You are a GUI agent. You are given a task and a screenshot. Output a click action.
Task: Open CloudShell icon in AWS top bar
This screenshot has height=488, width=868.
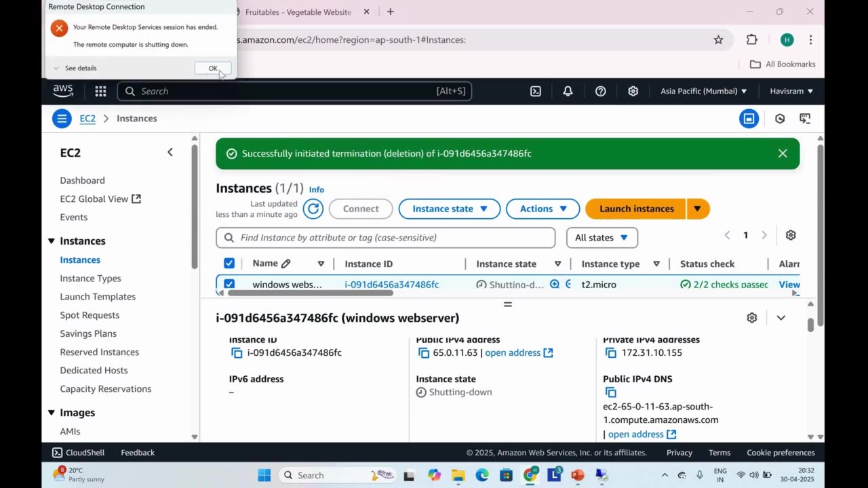coord(536,91)
